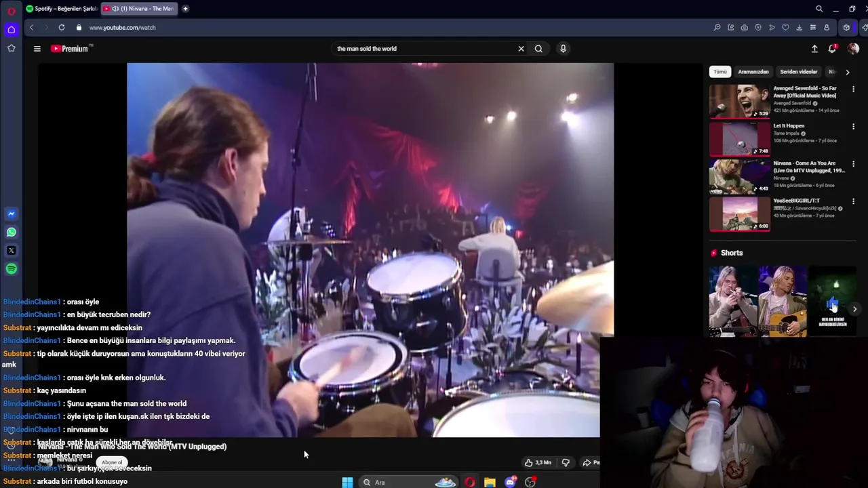This screenshot has width=868, height=488.
Task: Switch to Spotify – Beğenilen Şarkılar tab
Action: (x=61, y=9)
